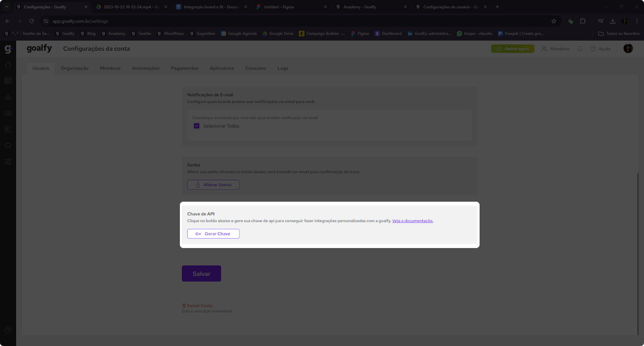This screenshot has height=346, width=644.
Task: Click the Assine agora button
Action: (513, 49)
